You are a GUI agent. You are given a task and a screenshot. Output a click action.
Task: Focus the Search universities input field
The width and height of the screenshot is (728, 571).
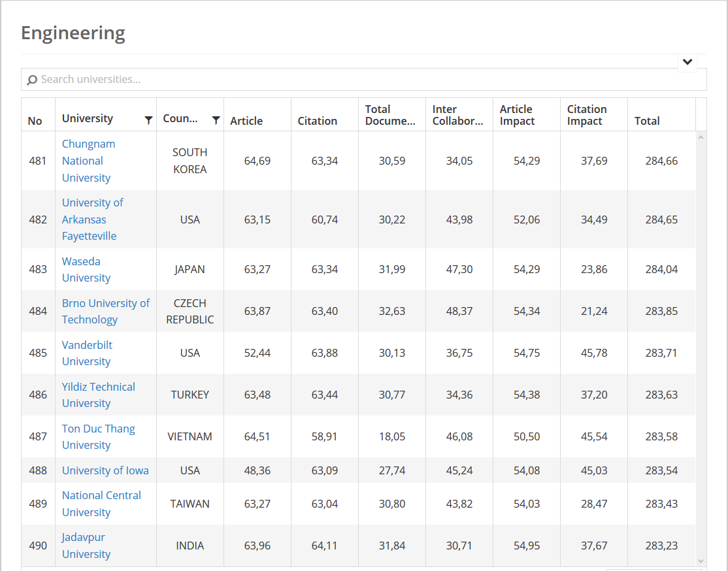[x=364, y=80]
